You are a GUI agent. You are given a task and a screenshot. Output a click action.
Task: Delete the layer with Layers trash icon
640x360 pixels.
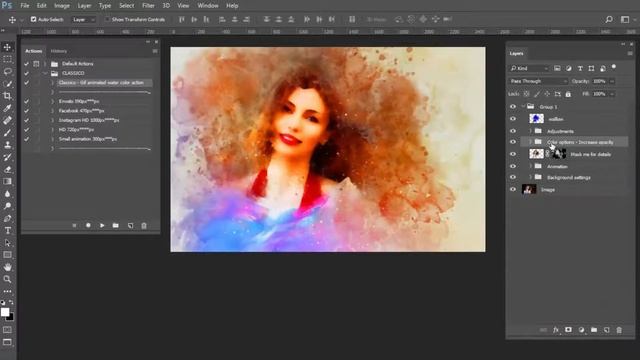click(619, 330)
